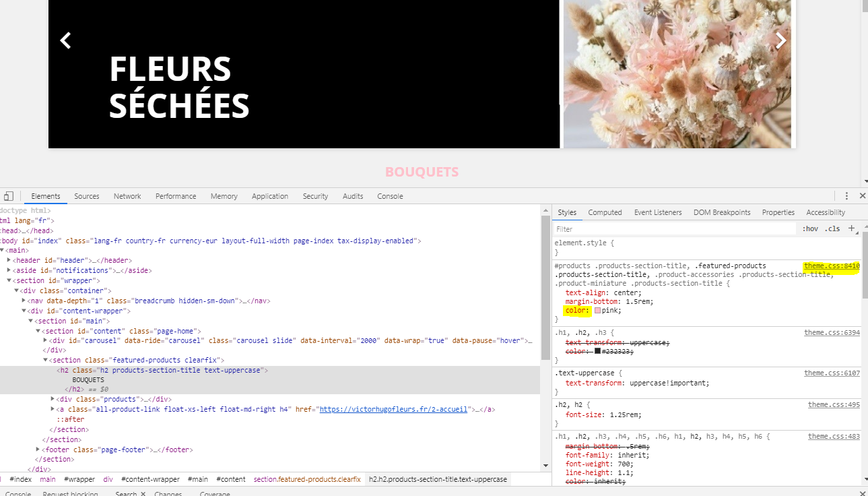Open DevTools three-dot customize menu
Screen dimensions: 868x496
(x=846, y=196)
